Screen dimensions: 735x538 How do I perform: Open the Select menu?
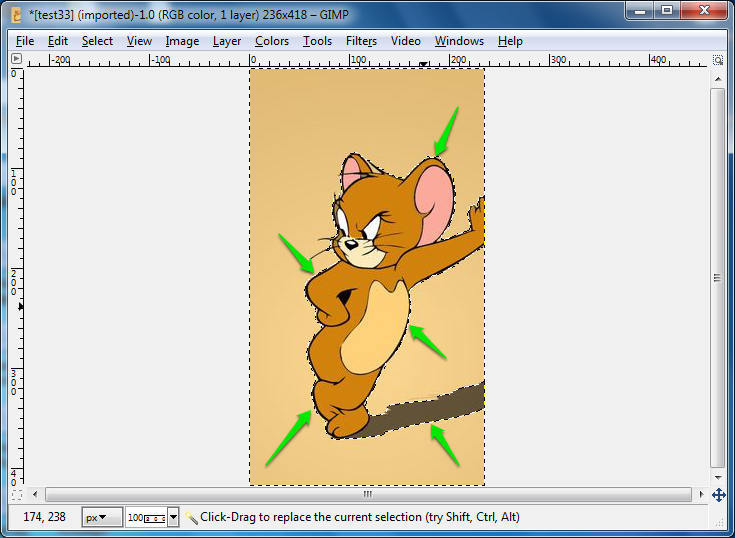tap(97, 41)
